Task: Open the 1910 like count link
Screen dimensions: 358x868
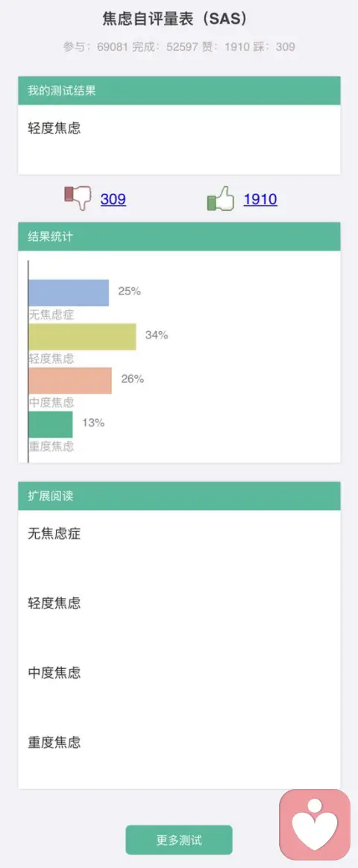Action: point(260,199)
